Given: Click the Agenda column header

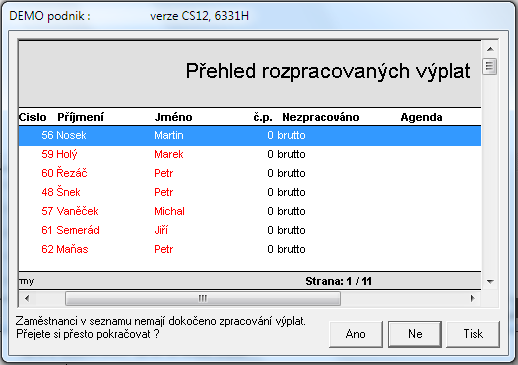Looking at the screenshot, I should point(421,117).
